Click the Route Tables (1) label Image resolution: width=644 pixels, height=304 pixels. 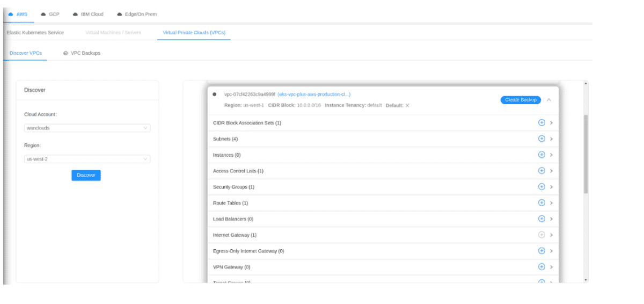click(230, 203)
